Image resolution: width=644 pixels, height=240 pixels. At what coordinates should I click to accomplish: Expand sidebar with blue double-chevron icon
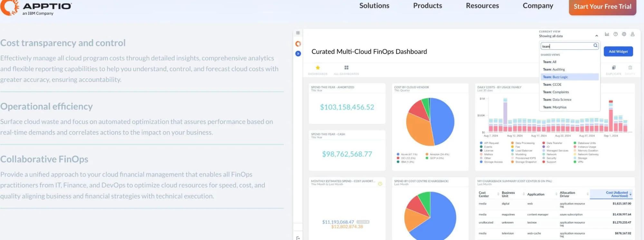[298, 54]
